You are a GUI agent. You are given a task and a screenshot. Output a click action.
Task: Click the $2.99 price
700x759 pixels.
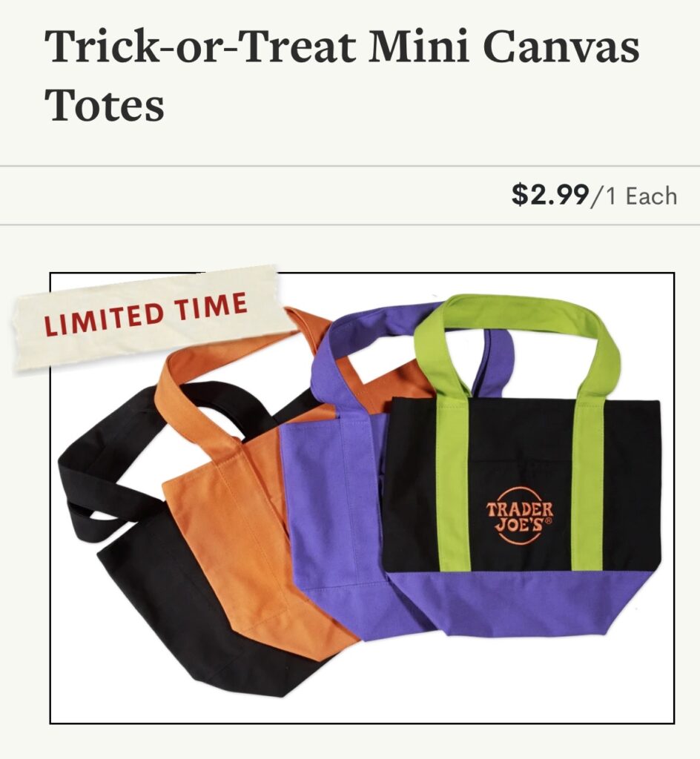coord(550,196)
